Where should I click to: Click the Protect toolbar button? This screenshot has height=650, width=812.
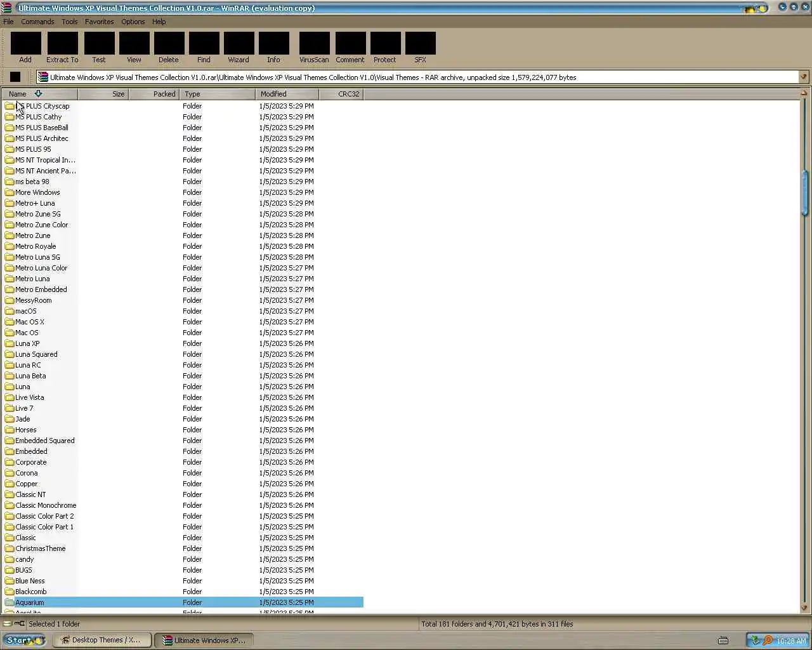tap(385, 48)
